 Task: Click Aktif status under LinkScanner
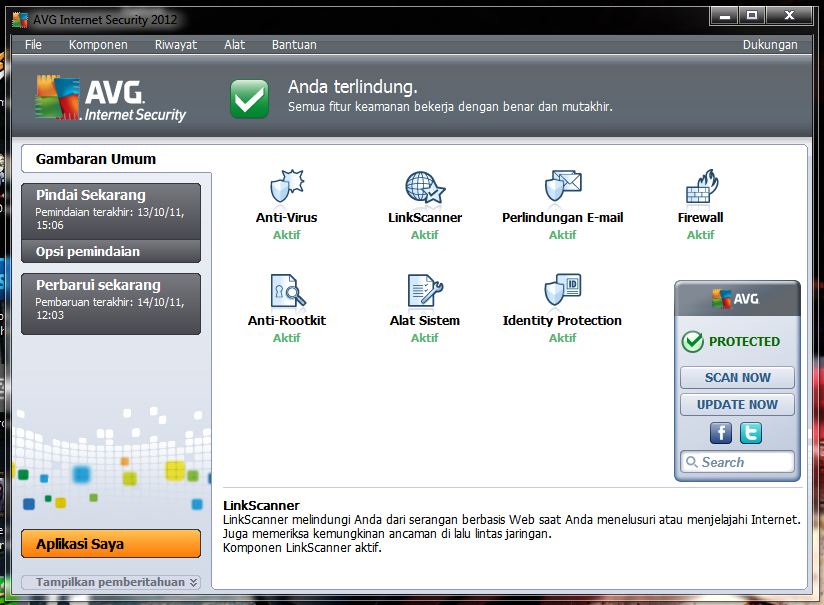tap(425, 234)
